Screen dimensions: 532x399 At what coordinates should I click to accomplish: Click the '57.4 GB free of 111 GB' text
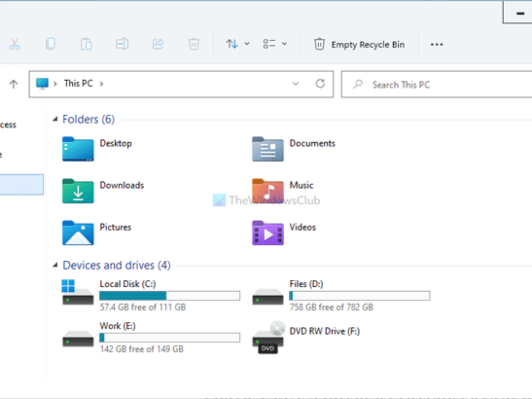pyautogui.click(x=143, y=307)
